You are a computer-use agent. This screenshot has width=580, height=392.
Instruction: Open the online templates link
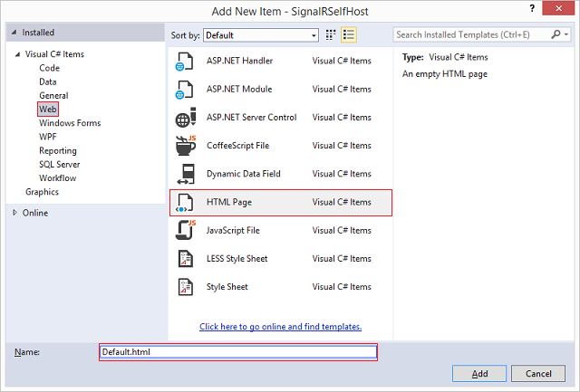point(280,327)
